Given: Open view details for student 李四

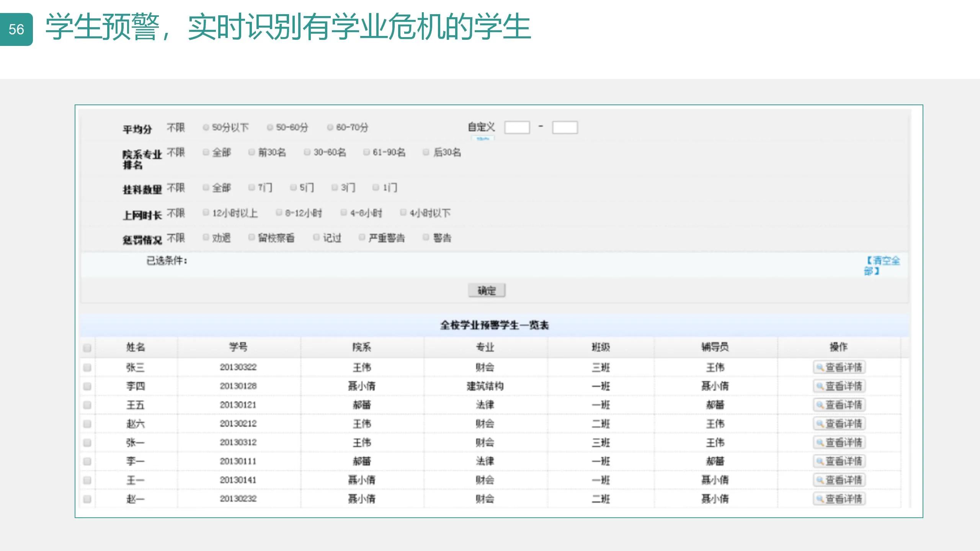Looking at the screenshot, I should click(839, 386).
